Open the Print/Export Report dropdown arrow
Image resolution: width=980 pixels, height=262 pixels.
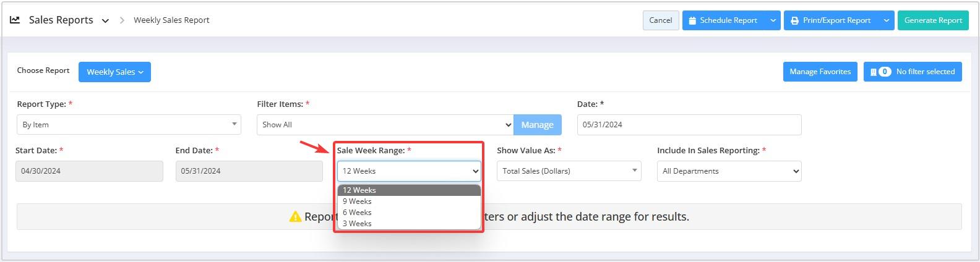point(886,20)
